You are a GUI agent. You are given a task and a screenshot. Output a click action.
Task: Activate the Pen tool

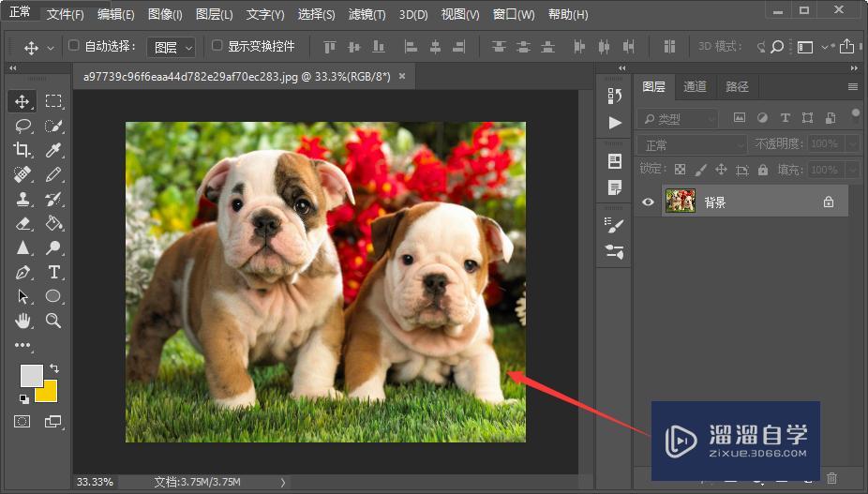[x=22, y=272]
